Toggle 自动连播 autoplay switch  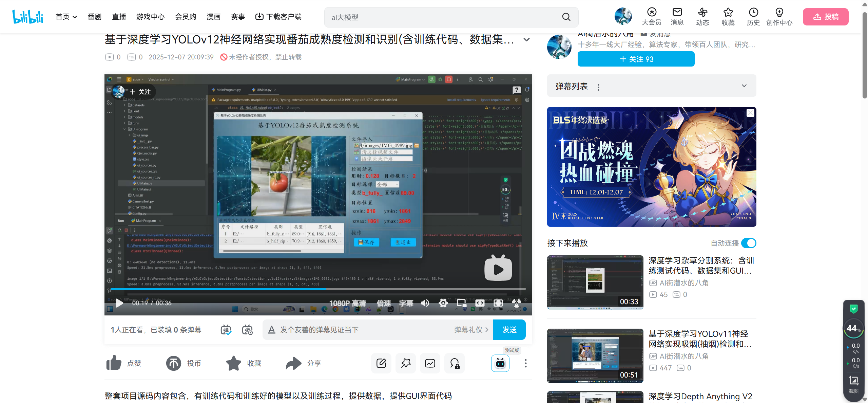point(749,243)
